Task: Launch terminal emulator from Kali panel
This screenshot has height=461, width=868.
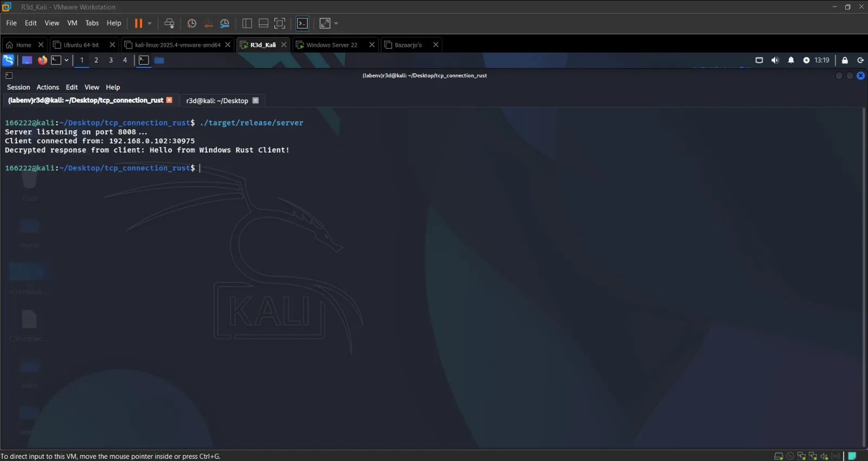Action: [56, 60]
